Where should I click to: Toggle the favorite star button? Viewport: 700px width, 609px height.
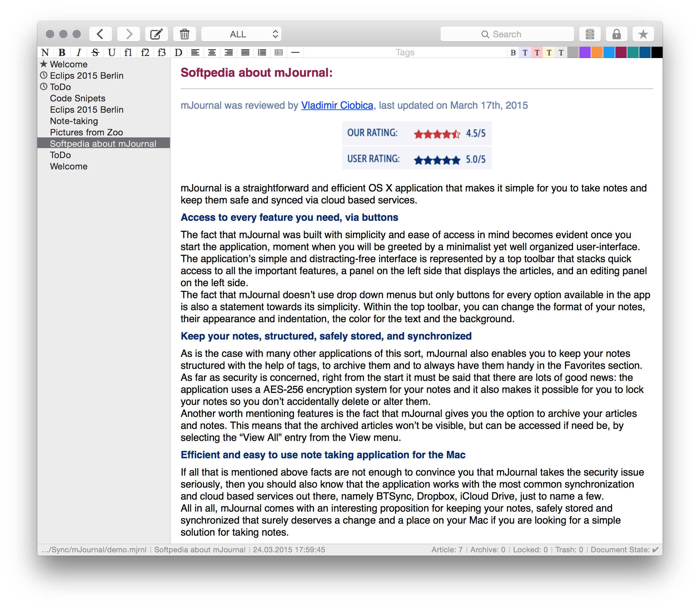pos(643,34)
